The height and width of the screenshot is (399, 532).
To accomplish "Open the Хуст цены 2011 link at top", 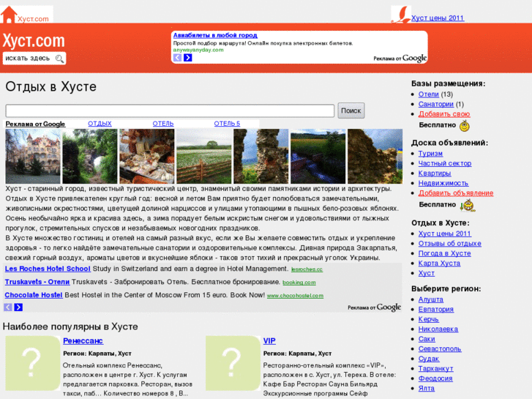I will click(438, 18).
